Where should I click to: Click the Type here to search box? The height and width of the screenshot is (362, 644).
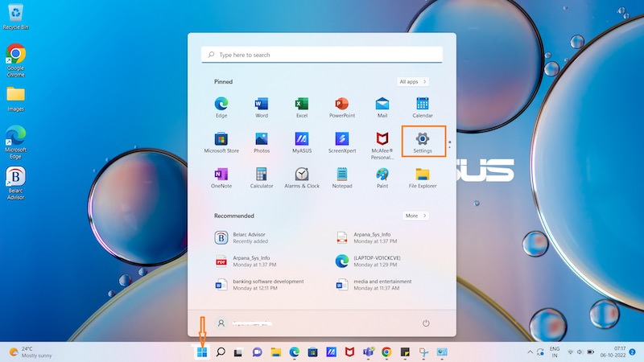321,55
